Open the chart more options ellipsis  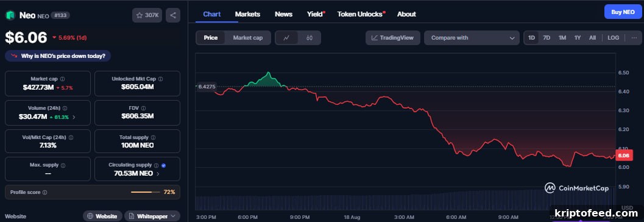(634, 38)
